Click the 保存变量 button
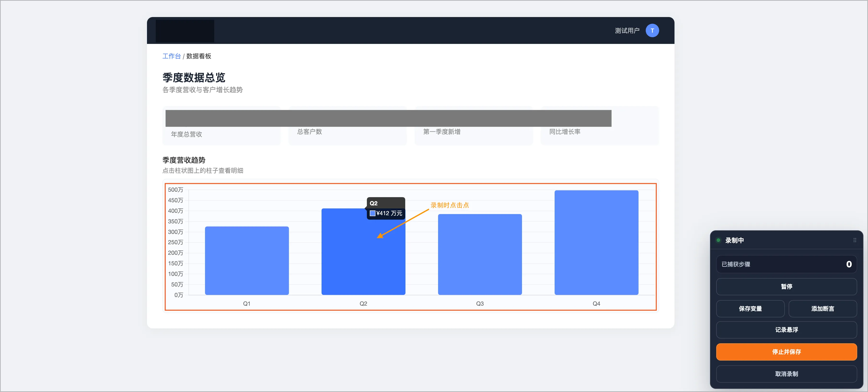868x392 pixels. 750,309
